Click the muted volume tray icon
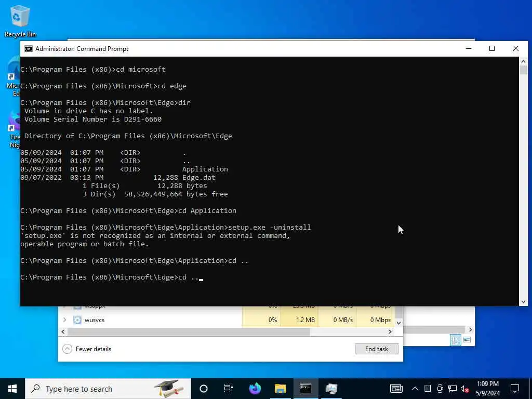This screenshot has height=399, width=532. click(x=465, y=389)
